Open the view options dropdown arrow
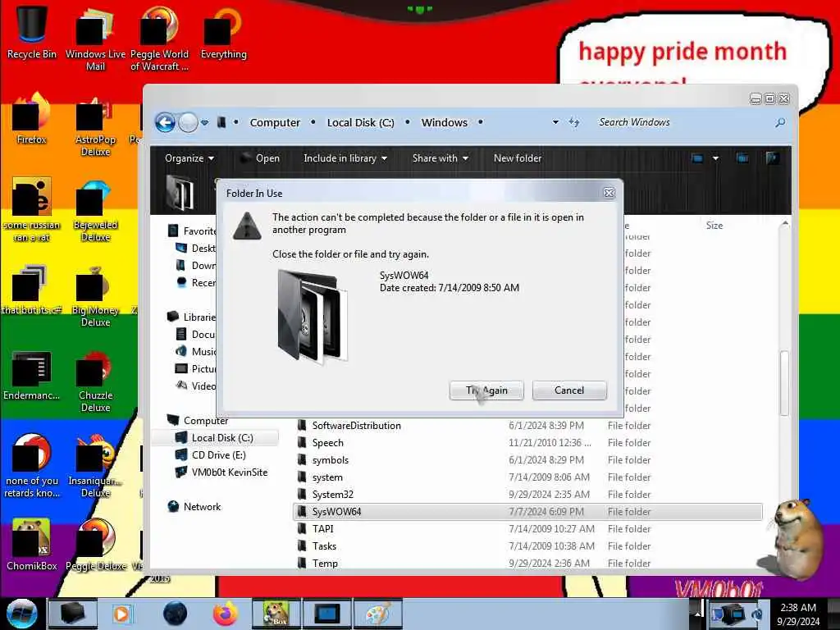Viewport: 840px width, 630px height. pyautogui.click(x=715, y=158)
